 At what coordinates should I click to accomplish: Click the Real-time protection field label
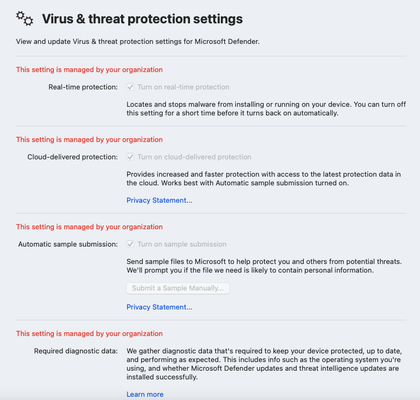(83, 87)
